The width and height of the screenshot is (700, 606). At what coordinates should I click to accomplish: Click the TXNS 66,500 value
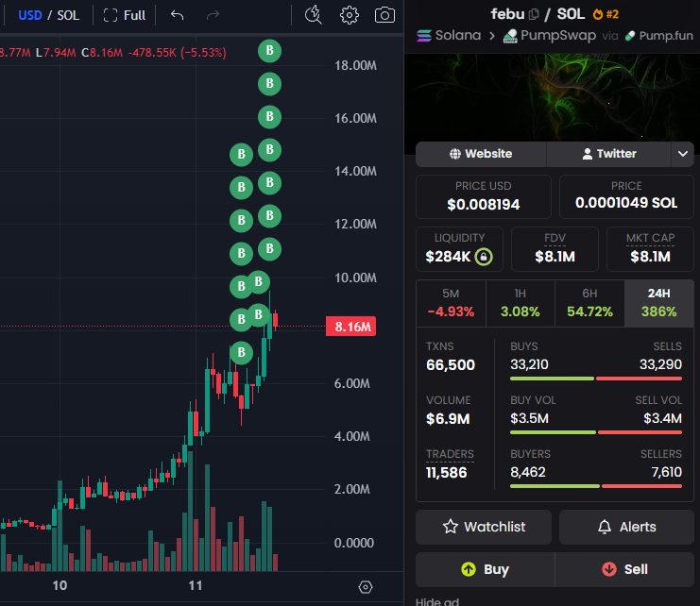click(x=451, y=365)
